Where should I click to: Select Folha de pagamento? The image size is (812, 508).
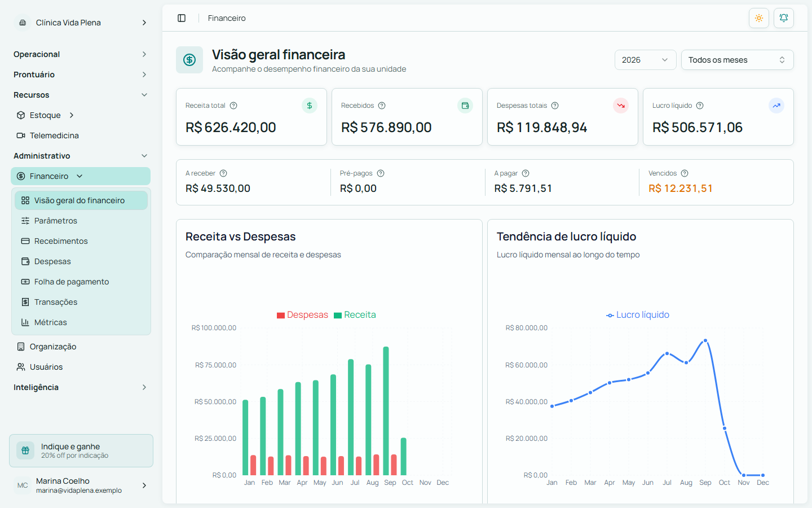tap(81, 282)
